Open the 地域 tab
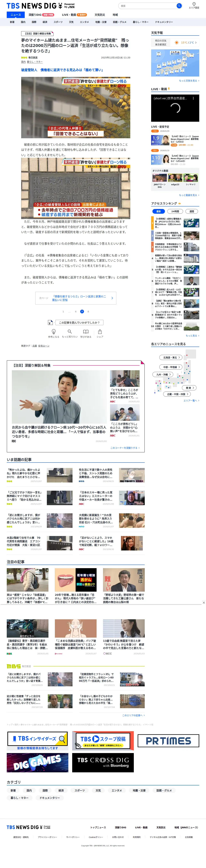Image resolution: width=206 pixels, height=868 pixels. [x=115, y=15]
